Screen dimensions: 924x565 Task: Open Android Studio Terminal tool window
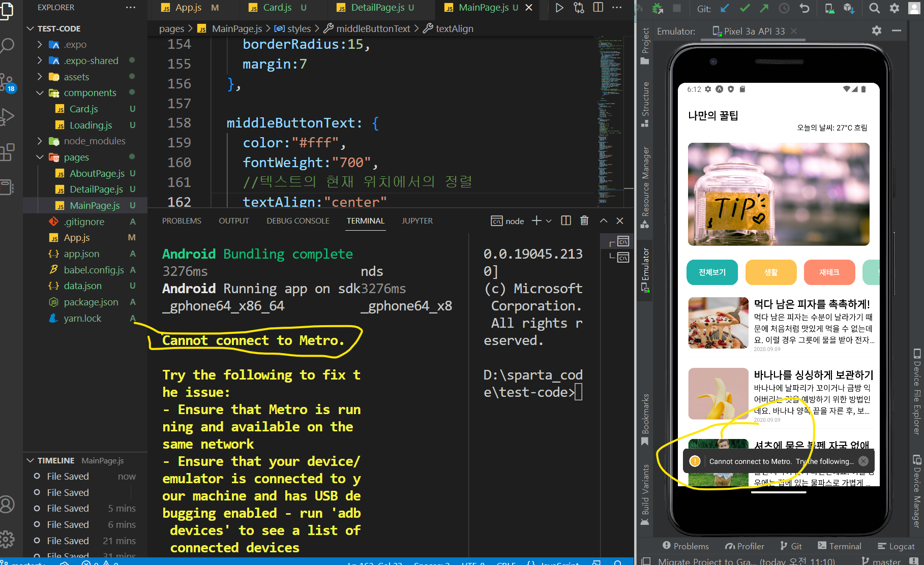(840, 546)
